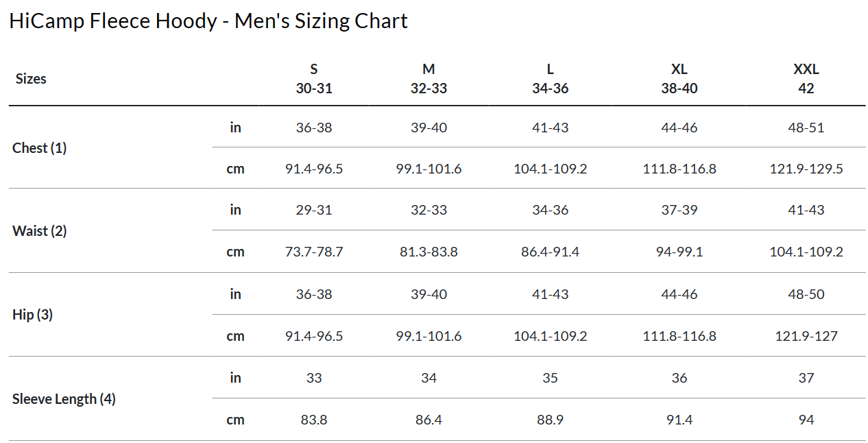Click the Chest (1) row label
Screen dimensions: 868x443
pyautogui.click(x=40, y=148)
